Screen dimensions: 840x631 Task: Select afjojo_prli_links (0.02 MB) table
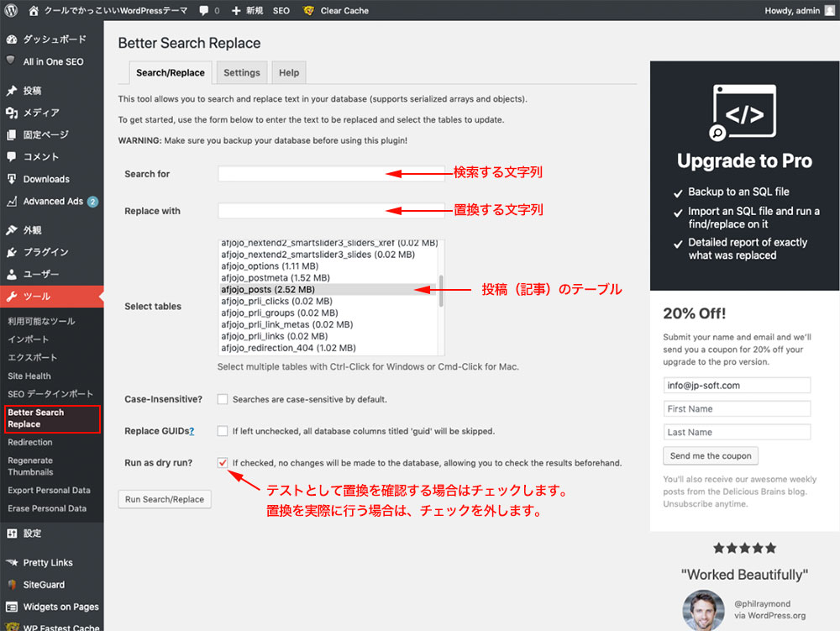point(328,336)
